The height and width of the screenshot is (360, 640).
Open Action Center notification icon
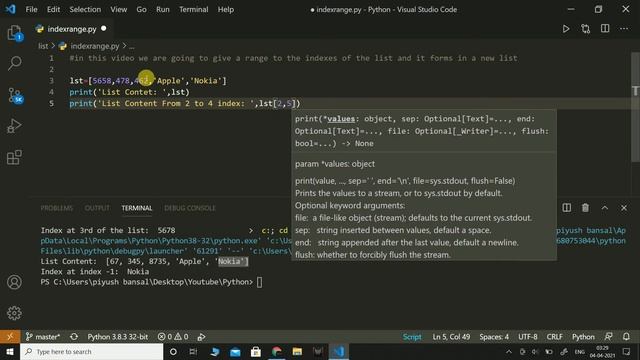(x=627, y=351)
